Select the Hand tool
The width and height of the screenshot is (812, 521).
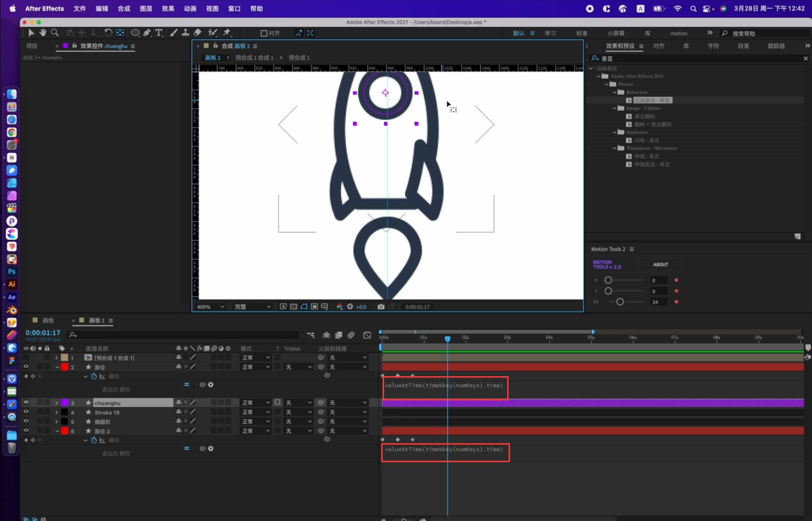point(43,33)
